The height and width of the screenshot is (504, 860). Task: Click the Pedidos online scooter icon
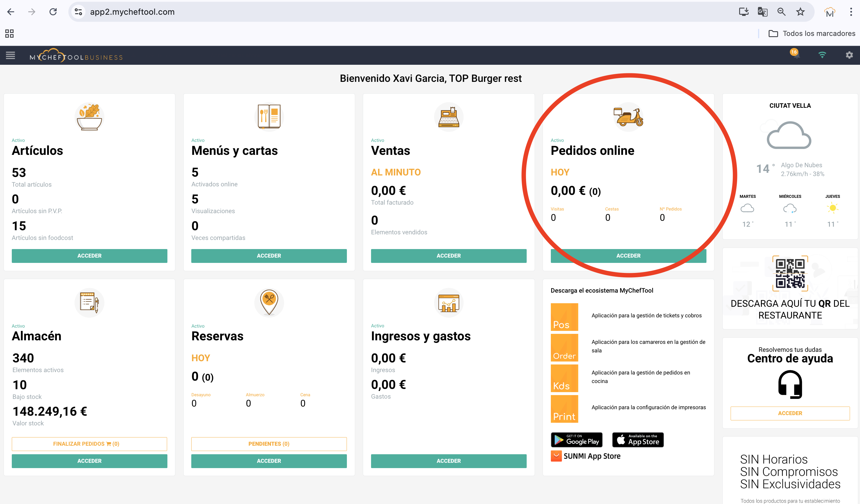pyautogui.click(x=628, y=117)
